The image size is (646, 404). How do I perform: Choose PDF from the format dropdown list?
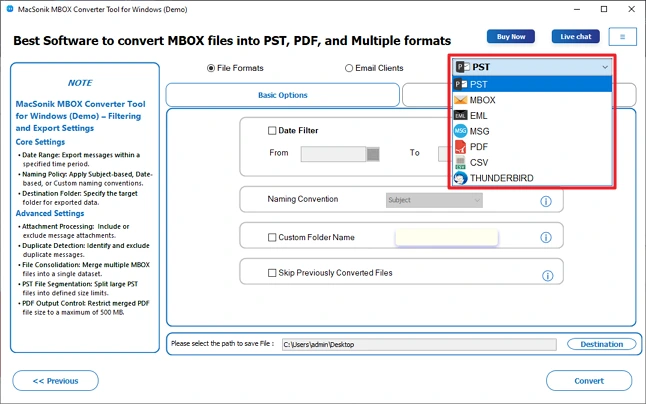pyautogui.click(x=532, y=147)
